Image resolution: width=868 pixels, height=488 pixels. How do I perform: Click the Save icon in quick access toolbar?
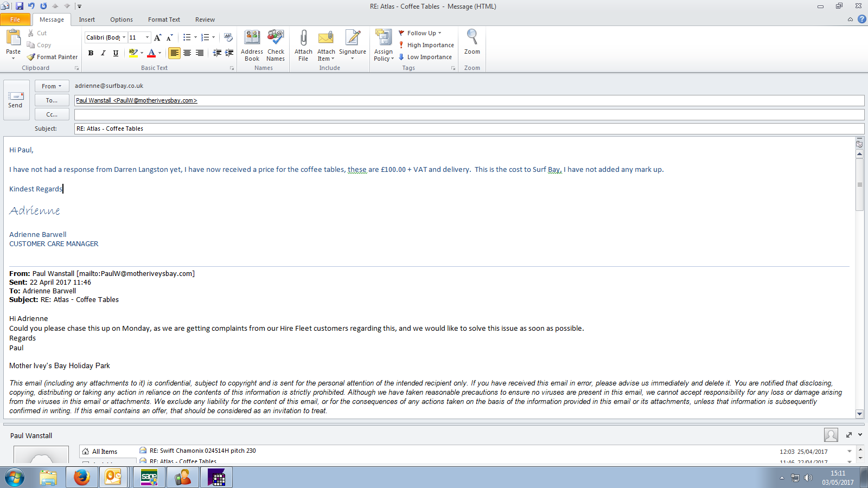20,6
